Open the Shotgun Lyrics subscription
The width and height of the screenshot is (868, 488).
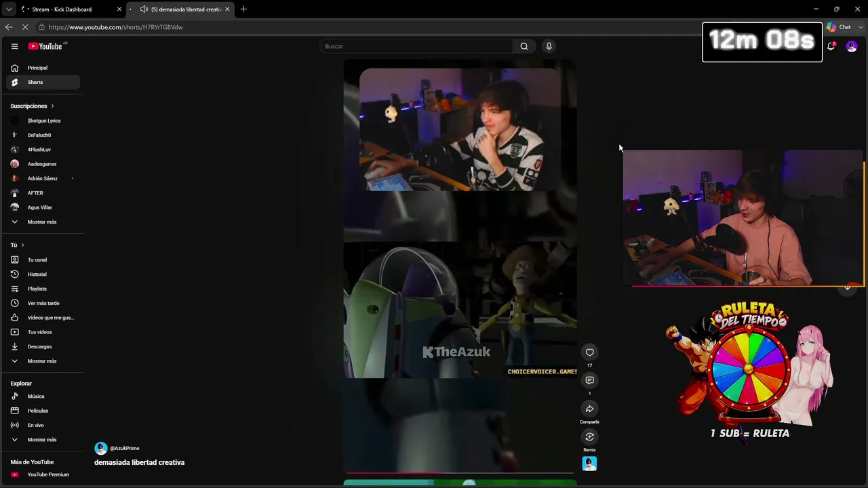click(43, 121)
